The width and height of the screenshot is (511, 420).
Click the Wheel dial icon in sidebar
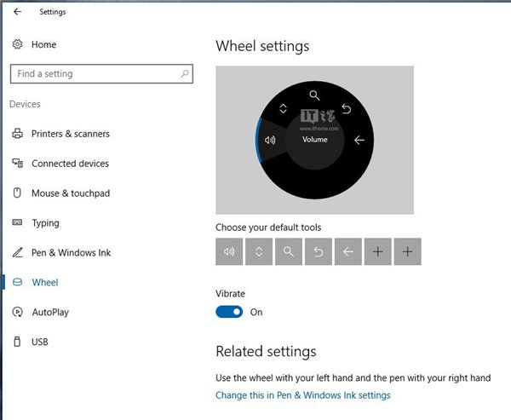pyautogui.click(x=17, y=282)
